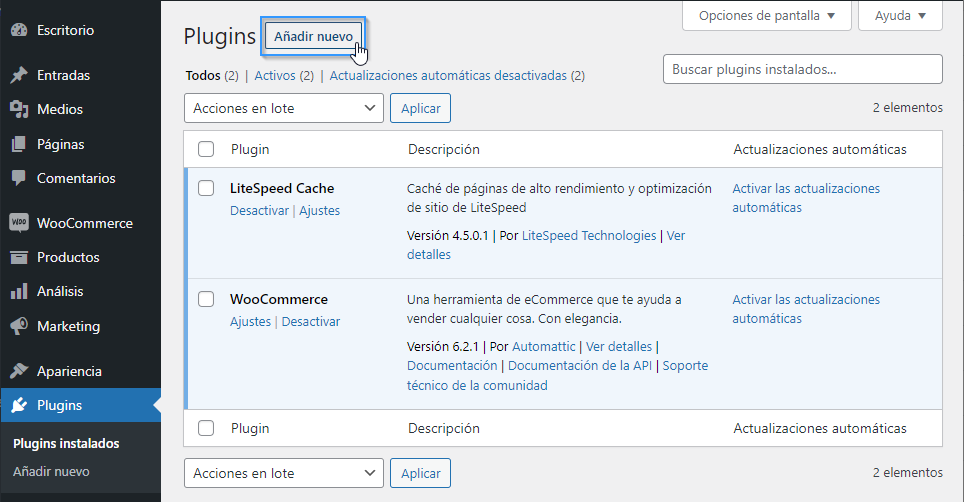
Task: Open Escritorio in the sidebar menu
Action: click(65, 29)
